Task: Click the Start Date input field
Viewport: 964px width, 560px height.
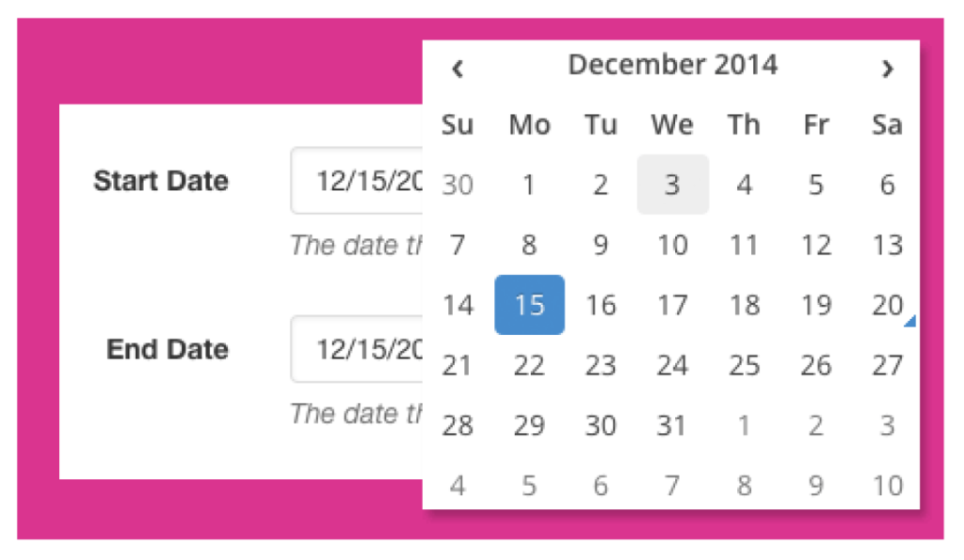Action: pos(358,181)
